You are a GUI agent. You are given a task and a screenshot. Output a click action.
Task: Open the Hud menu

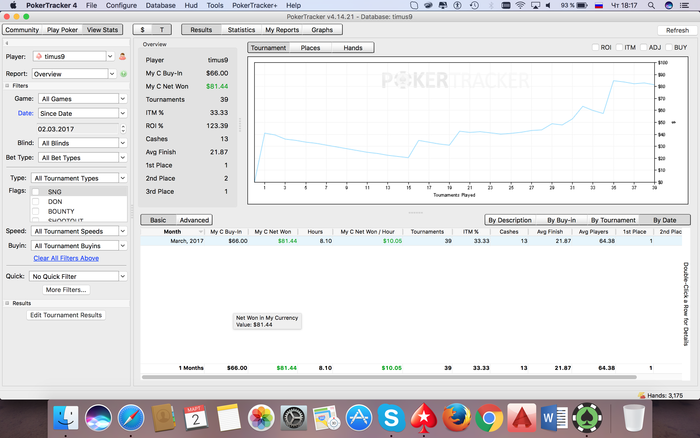click(x=191, y=5)
